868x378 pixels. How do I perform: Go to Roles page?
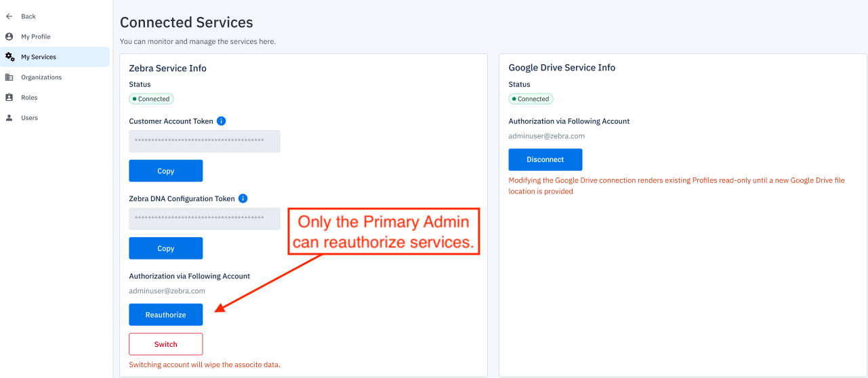click(29, 98)
